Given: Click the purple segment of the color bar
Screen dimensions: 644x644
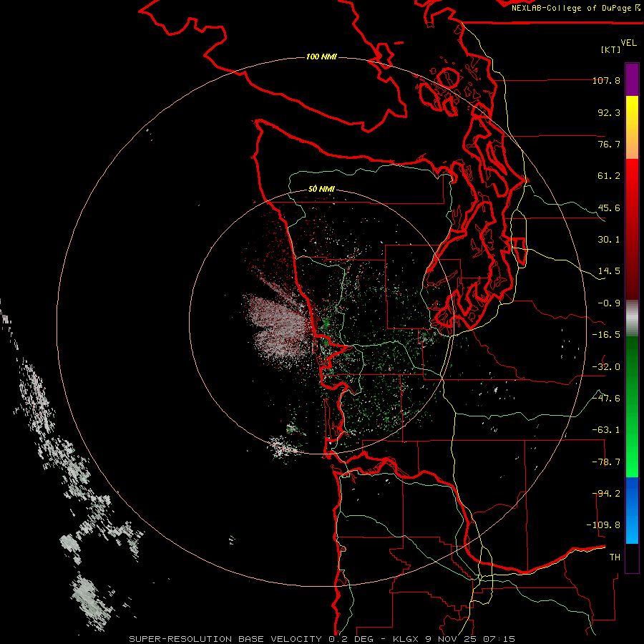Looking at the screenshot, I should point(632,80).
